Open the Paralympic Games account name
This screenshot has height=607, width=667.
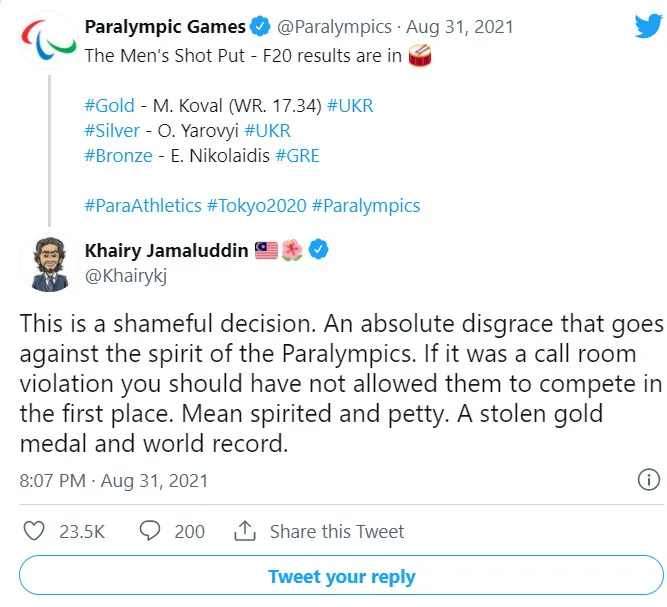pyautogui.click(x=164, y=26)
